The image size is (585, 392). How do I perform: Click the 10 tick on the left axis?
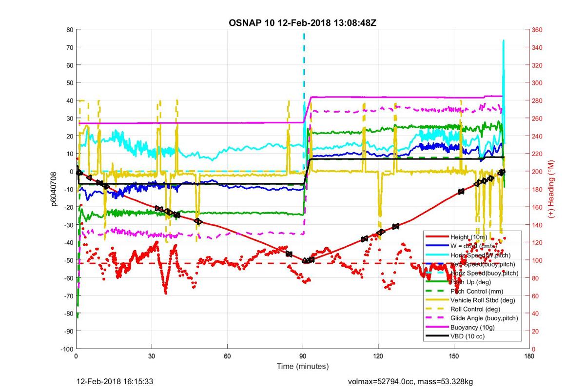click(x=70, y=154)
